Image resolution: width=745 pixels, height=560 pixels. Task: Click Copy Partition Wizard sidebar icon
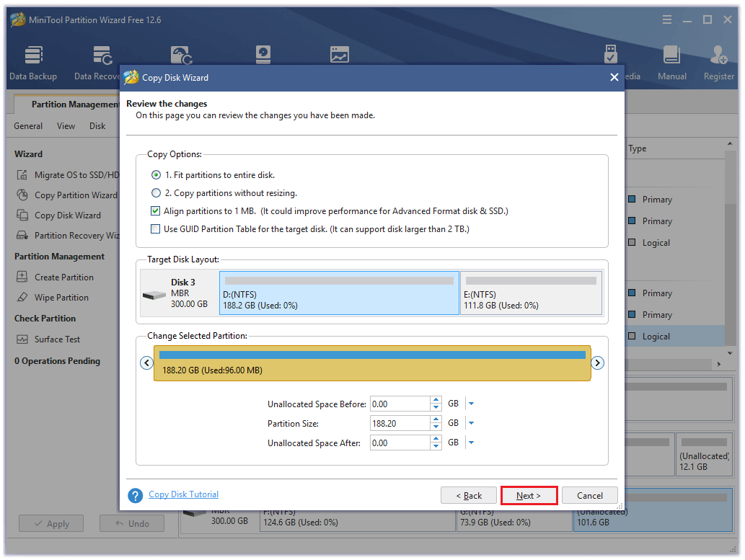(22, 195)
